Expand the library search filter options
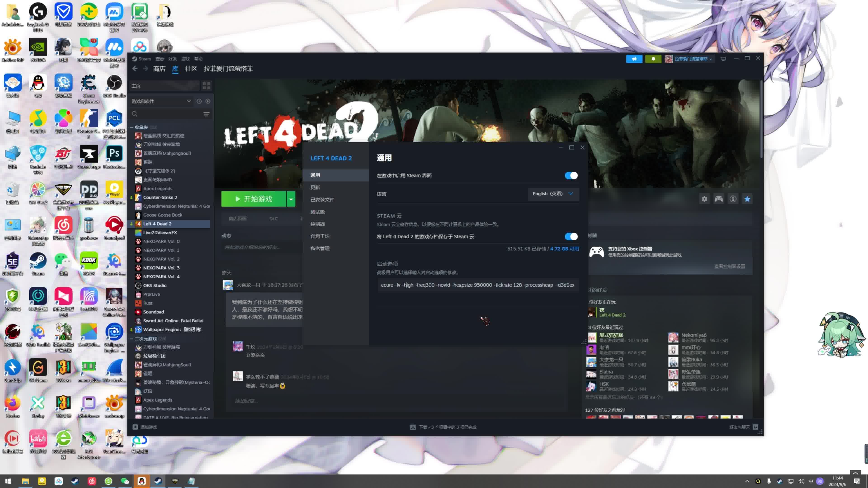Viewport: 868px width, 488px height. click(x=207, y=114)
